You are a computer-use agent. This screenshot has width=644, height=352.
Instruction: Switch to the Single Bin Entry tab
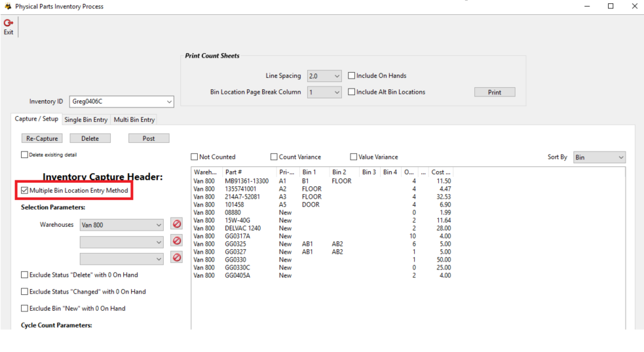tap(86, 119)
